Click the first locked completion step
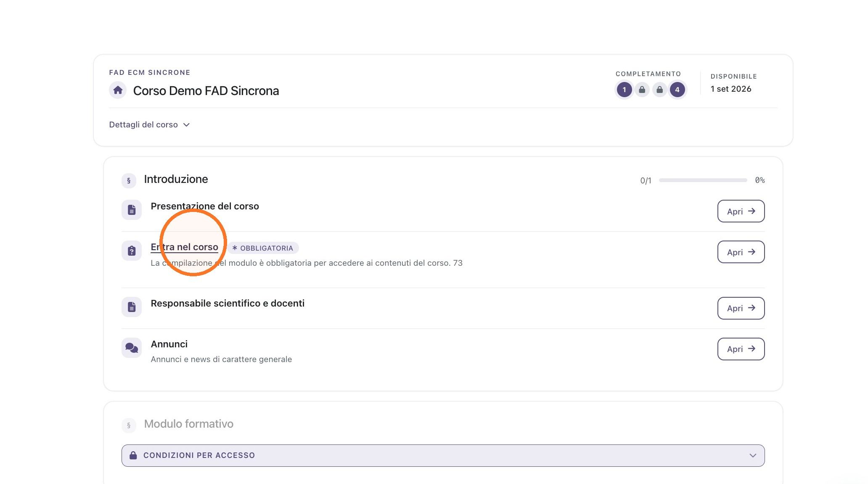868x484 pixels. tap(642, 90)
